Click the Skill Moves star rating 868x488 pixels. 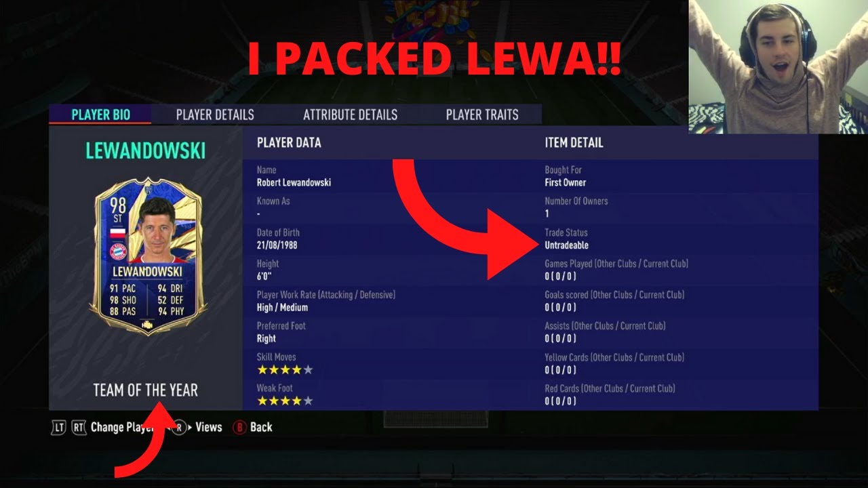pyautogui.click(x=285, y=370)
